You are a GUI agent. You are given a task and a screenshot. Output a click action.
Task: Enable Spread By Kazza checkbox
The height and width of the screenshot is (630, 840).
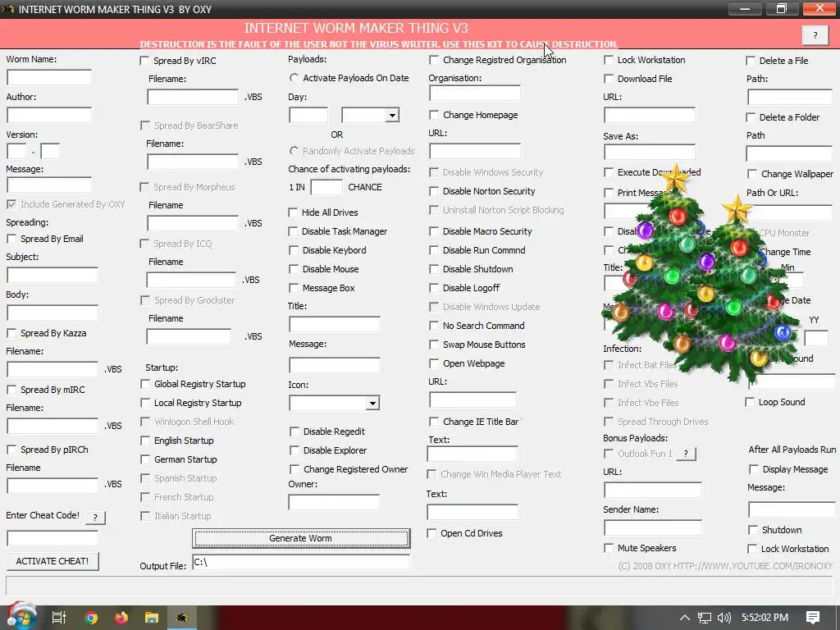tap(11, 333)
